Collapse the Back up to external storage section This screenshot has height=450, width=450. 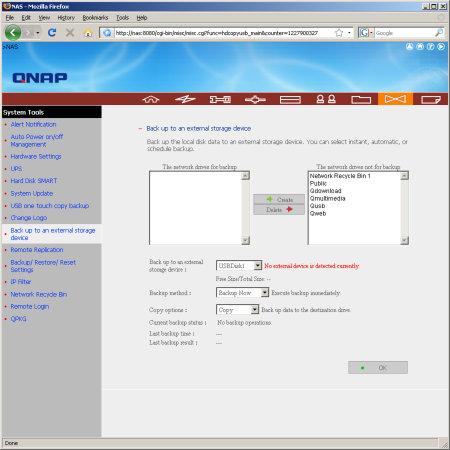(x=140, y=129)
